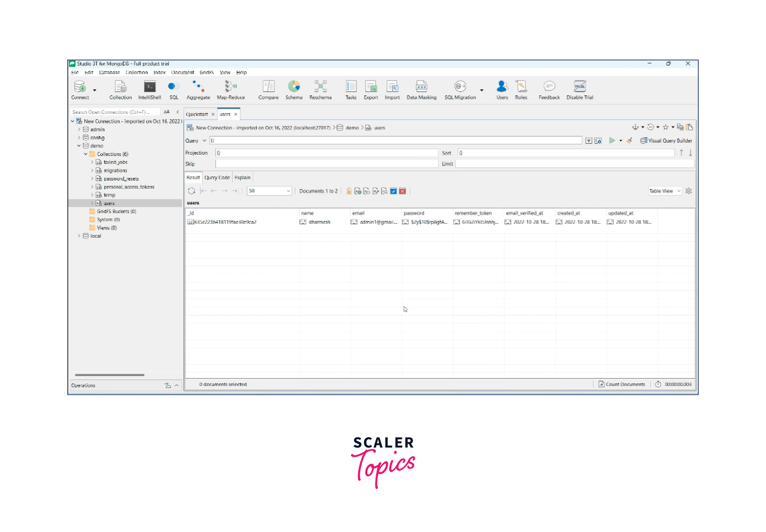Click the Query input field
This screenshot has width=766, height=532.
(x=396, y=141)
